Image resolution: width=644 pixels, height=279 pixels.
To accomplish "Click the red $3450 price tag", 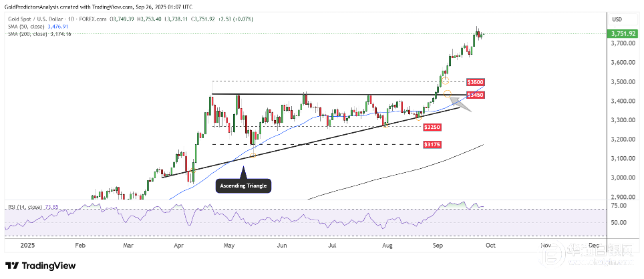I will (x=476, y=95).
